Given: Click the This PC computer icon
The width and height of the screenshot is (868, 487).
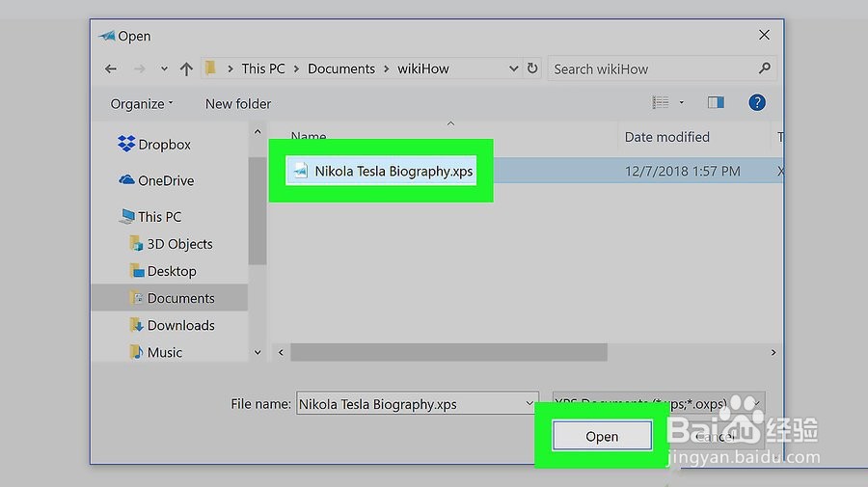Looking at the screenshot, I should [126, 216].
